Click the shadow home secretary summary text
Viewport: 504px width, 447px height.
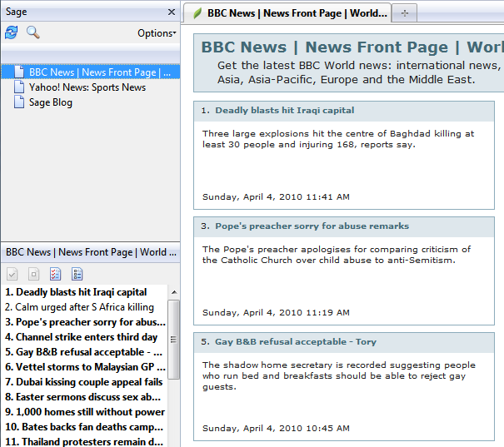[339, 375]
